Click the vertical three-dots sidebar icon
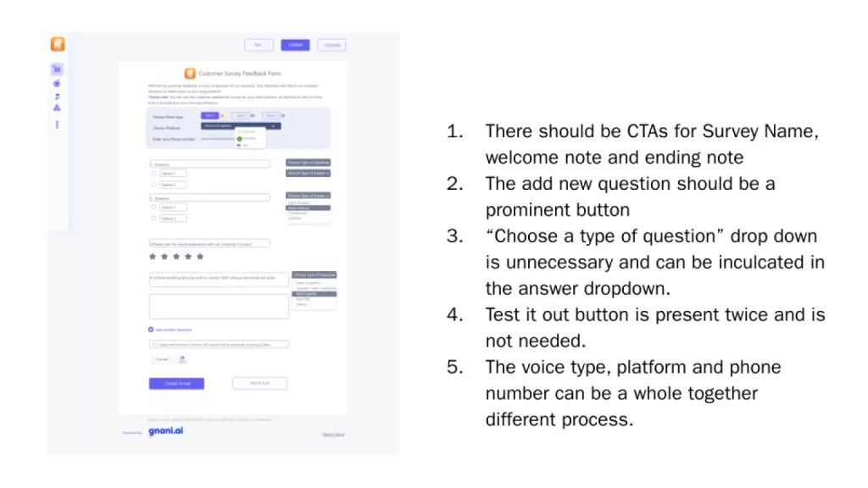The image size is (868, 488). coord(57,125)
